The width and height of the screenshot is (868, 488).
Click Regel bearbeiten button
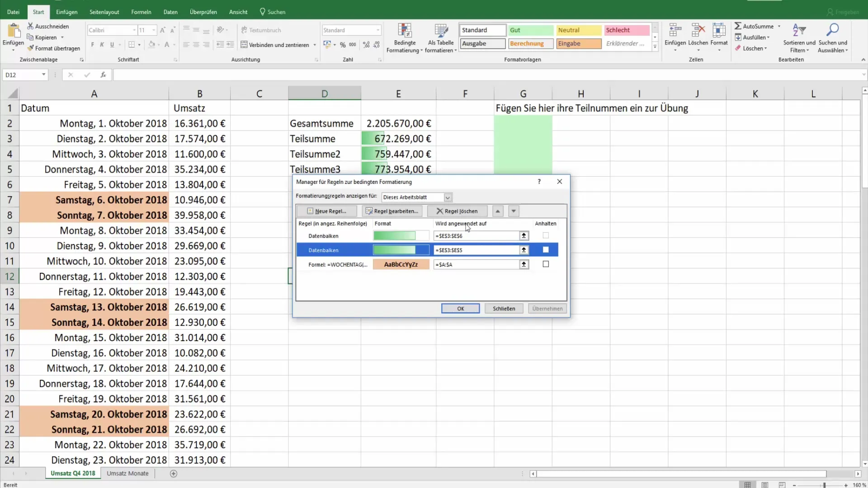click(392, 211)
